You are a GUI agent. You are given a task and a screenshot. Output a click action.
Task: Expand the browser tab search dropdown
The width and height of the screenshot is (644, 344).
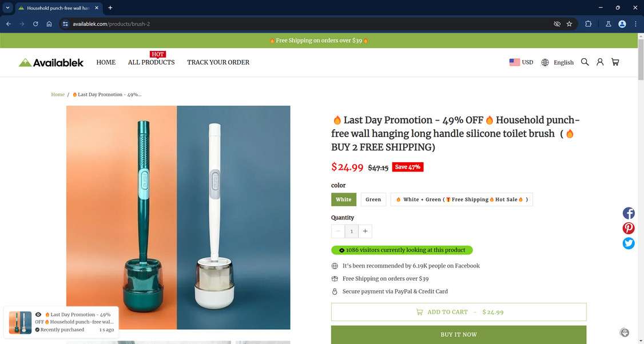click(x=7, y=7)
